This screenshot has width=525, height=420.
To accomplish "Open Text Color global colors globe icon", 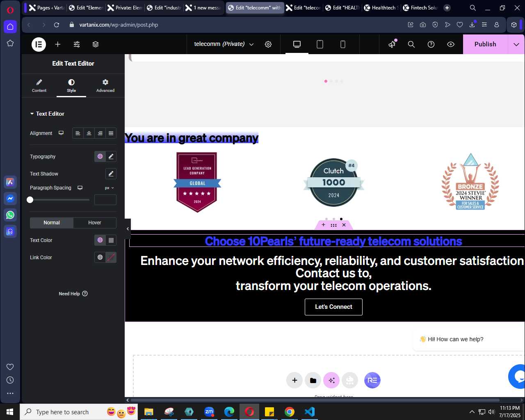I will coord(100,240).
